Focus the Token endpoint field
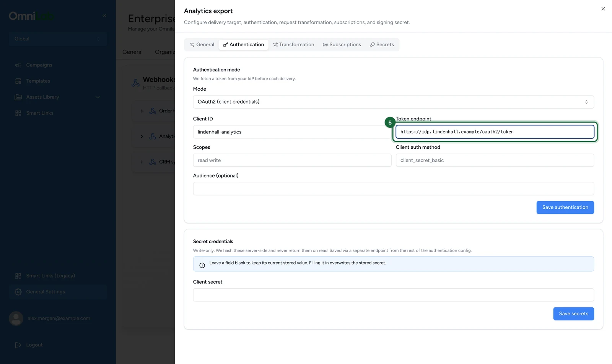Screen dimensions: 612x364 [495, 132]
